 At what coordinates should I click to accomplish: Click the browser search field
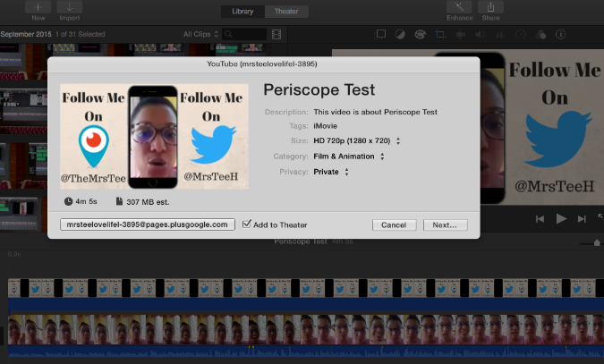point(244,34)
